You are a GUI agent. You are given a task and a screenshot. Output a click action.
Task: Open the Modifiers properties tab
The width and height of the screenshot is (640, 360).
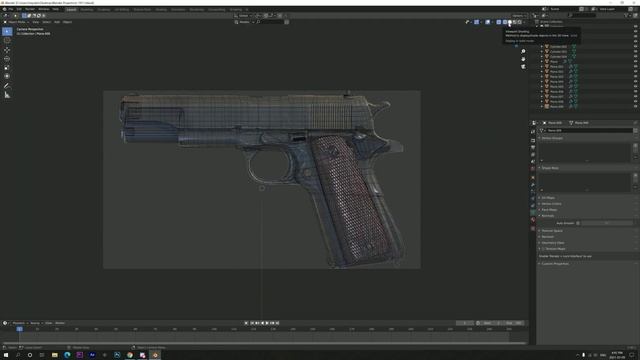tap(533, 185)
